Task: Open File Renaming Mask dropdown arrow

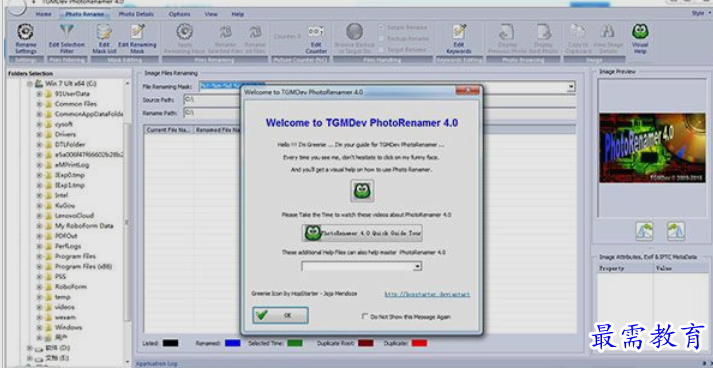Action: pyautogui.click(x=571, y=86)
